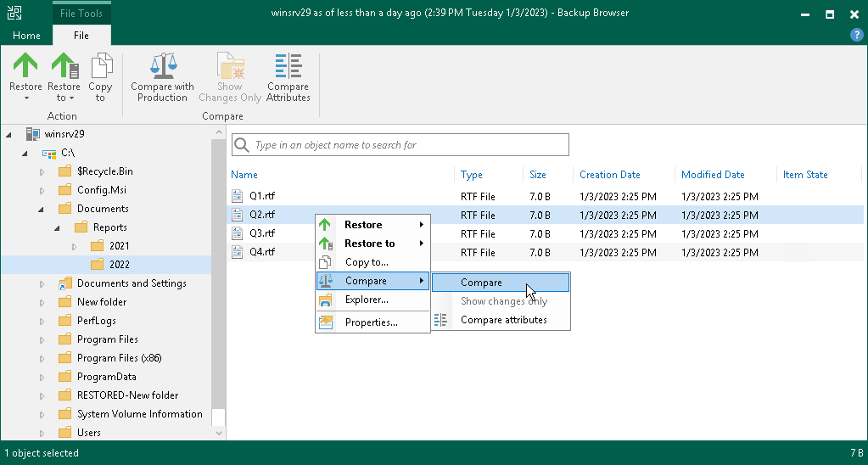Click the Restore icon in context menu
This screenshot has width=868, height=465.
pos(325,225)
